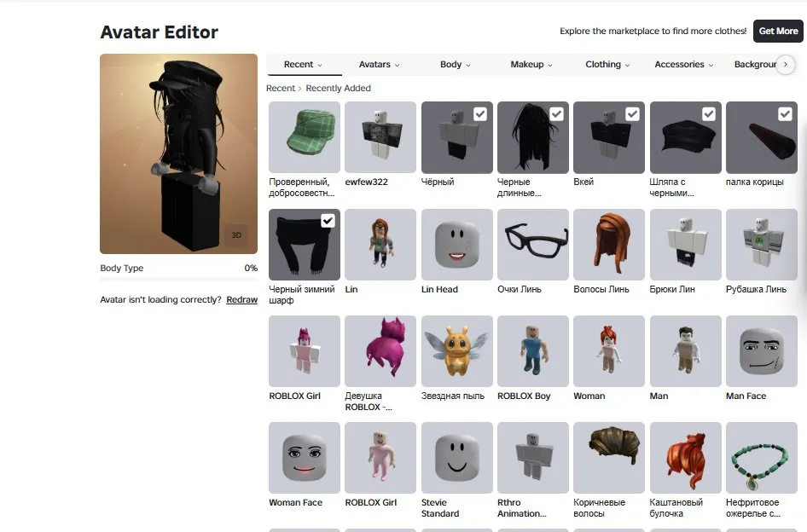Select the Stevie Standard smiley face
Screen dimensions: 807x532
(457, 458)
